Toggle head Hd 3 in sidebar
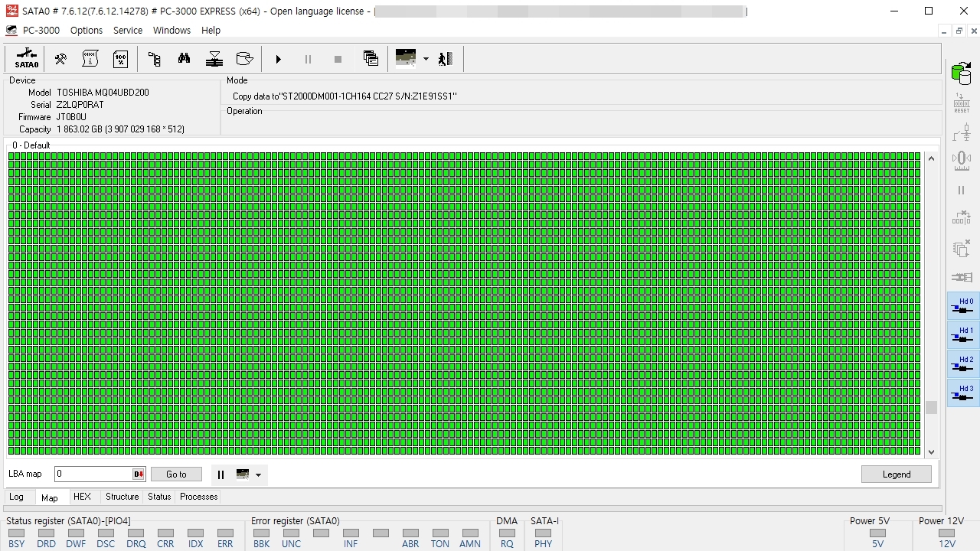The image size is (980, 551). [963, 393]
